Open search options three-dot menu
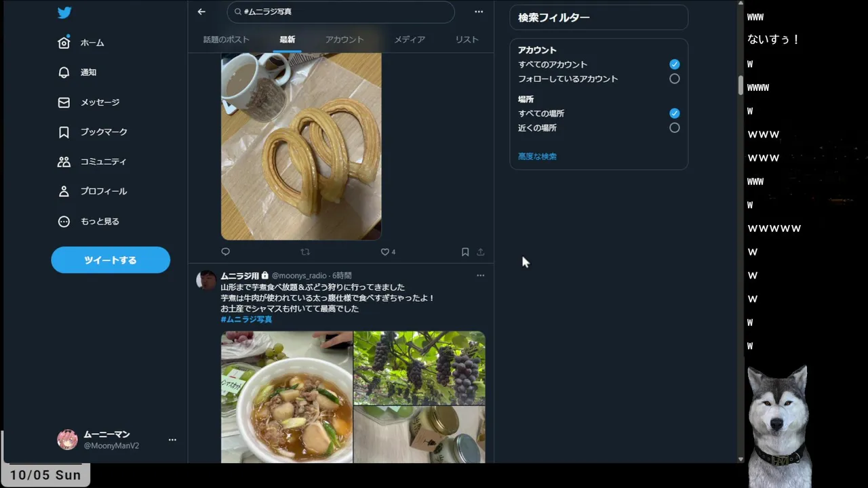 [x=479, y=12]
